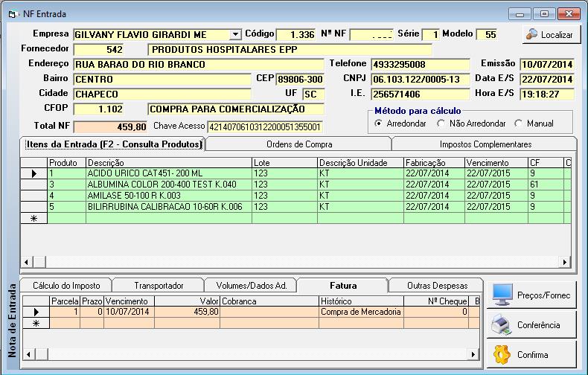Viewport: 588px width, 375px height.
Task: Open the Cálculo do Imposto tab
Action: click(66, 286)
